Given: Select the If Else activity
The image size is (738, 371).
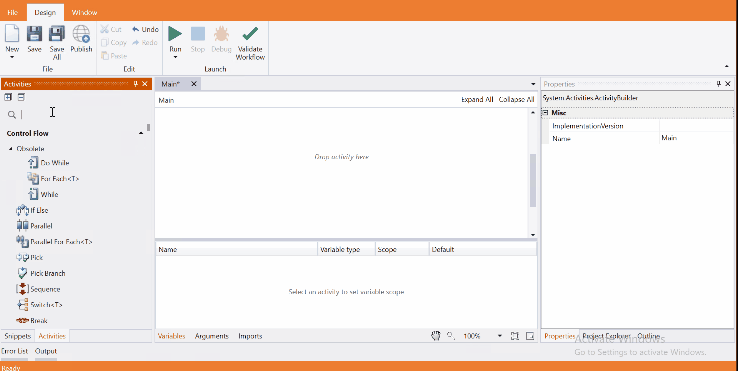Looking at the screenshot, I should point(32,210).
